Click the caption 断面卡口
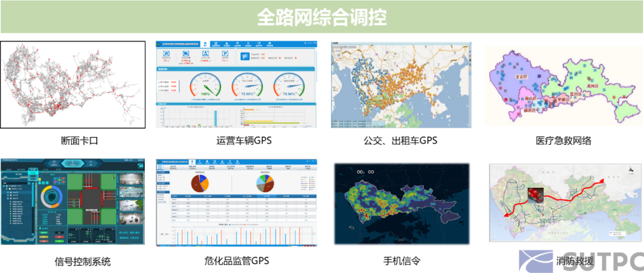 pyautogui.click(x=80, y=141)
